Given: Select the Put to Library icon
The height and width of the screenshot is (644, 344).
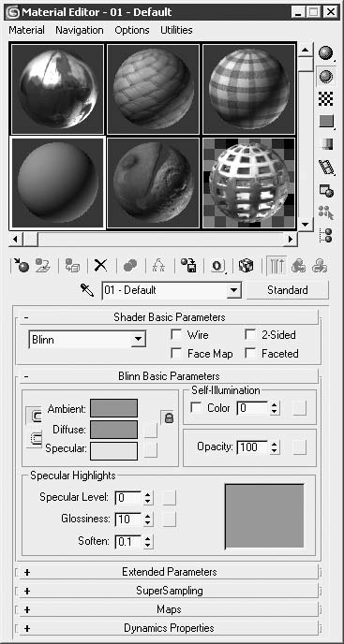Looking at the screenshot, I should pyautogui.click(x=188, y=265).
